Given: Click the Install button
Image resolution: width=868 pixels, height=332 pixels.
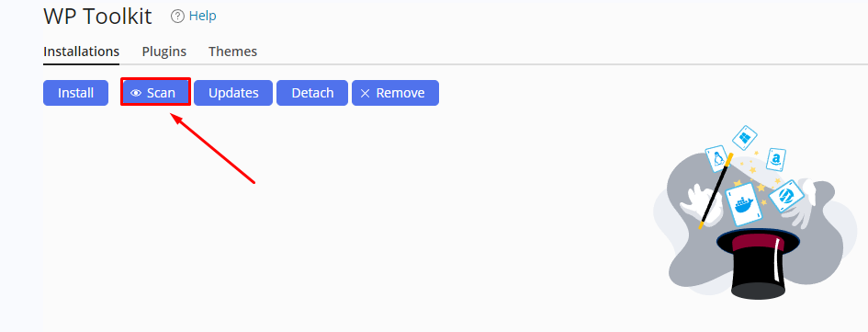Looking at the screenshot, I should point(76,93).
